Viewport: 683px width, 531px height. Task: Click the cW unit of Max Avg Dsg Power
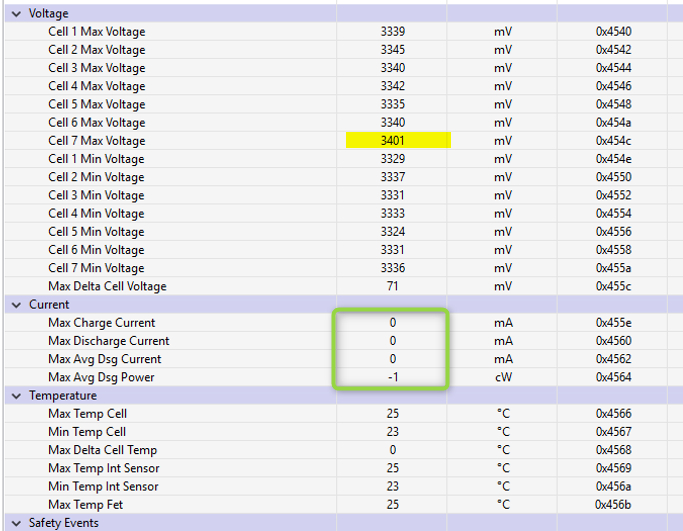click(503, 377)
